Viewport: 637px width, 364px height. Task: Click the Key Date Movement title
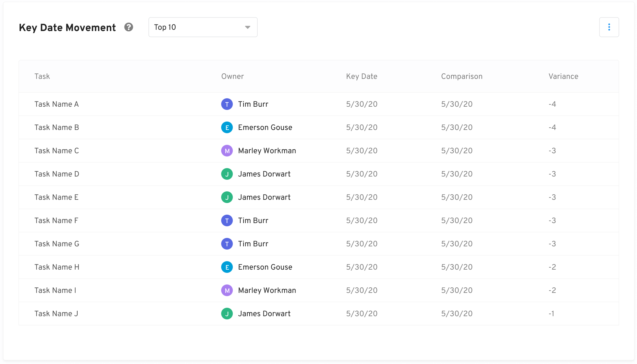67,27
